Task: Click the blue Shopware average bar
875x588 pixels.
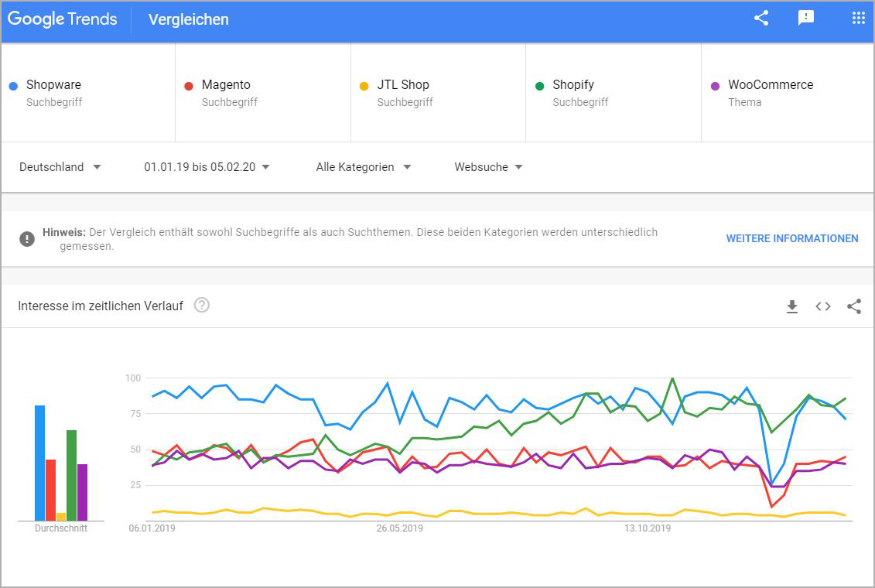Action: click(x=39, y=463)
